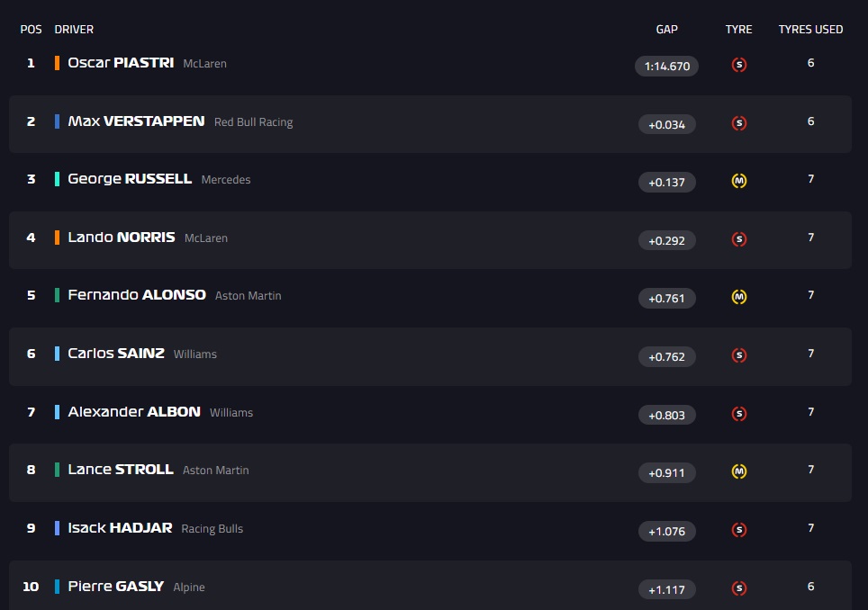868x610 pixels.
Task: Click Gasly's soft tyre icon
Action: click(739, 588)
